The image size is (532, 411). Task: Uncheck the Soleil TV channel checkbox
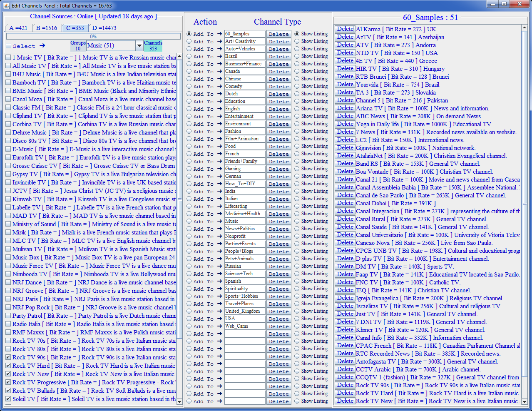(x=8, y=399)
